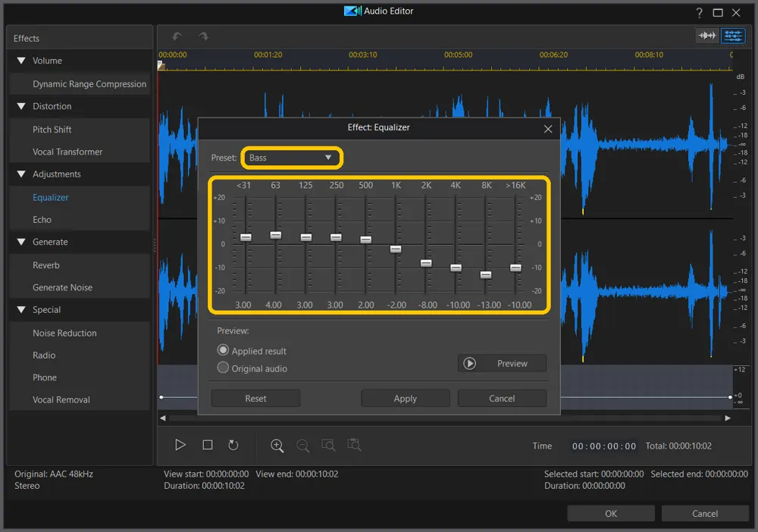Viewport: 758px width, 532px height.
Task: Click the Reset button
Action: (255, 398)
